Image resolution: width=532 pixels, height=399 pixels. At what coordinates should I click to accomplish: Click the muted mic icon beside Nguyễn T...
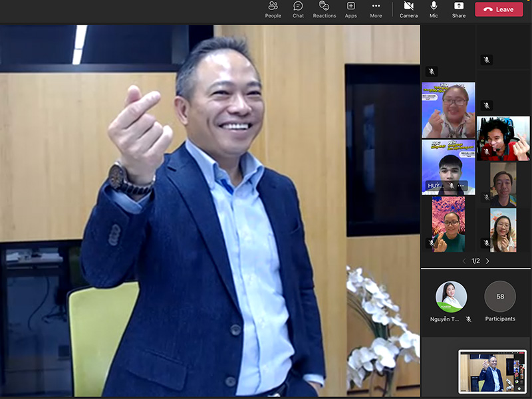tap(469, 319)
